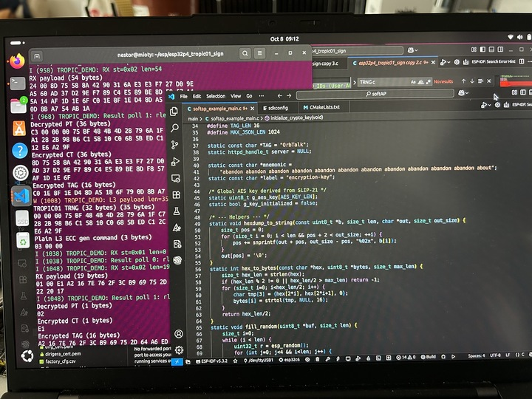This screenshot has height=399, width=532.
Task: Open the File menu in front VS Code window
Action: click(183, 96)
